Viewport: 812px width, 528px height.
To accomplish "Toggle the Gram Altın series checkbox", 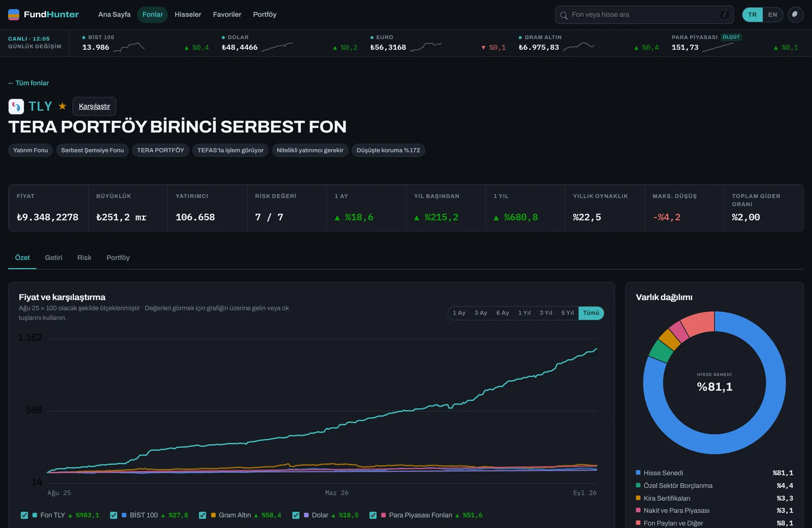I will click(202, 515).
